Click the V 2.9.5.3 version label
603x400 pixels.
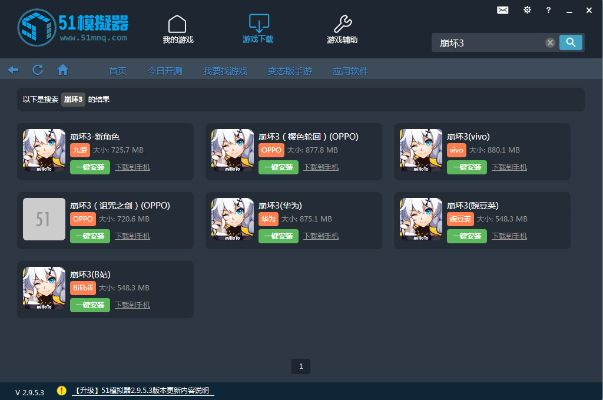(30, 392)
